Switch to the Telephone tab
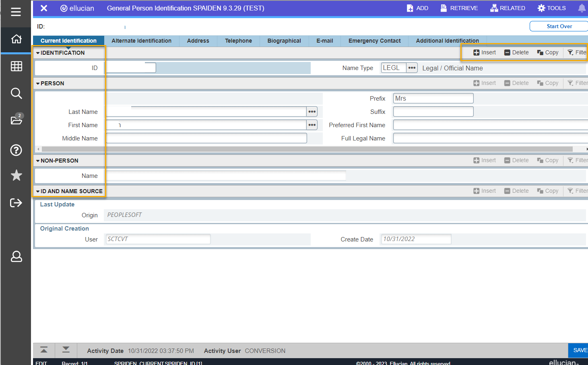The height and width of the screenshot is (365, 588). [238, 41]
